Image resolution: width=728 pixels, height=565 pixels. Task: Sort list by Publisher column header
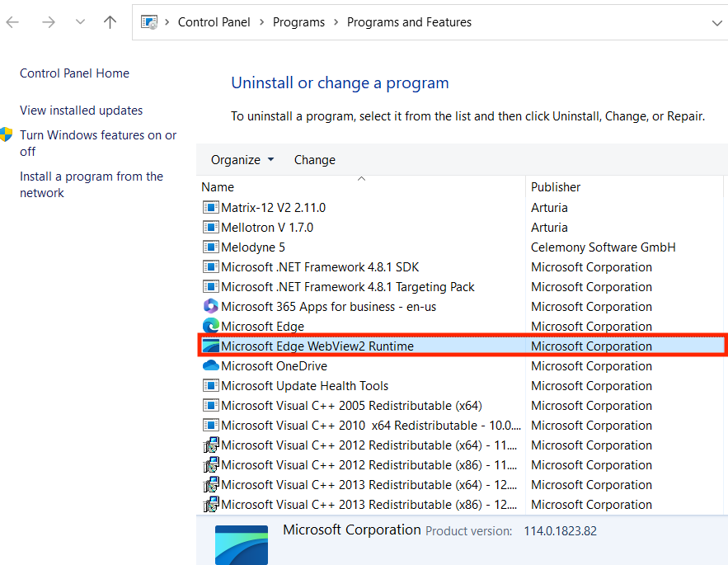(556, 186)
